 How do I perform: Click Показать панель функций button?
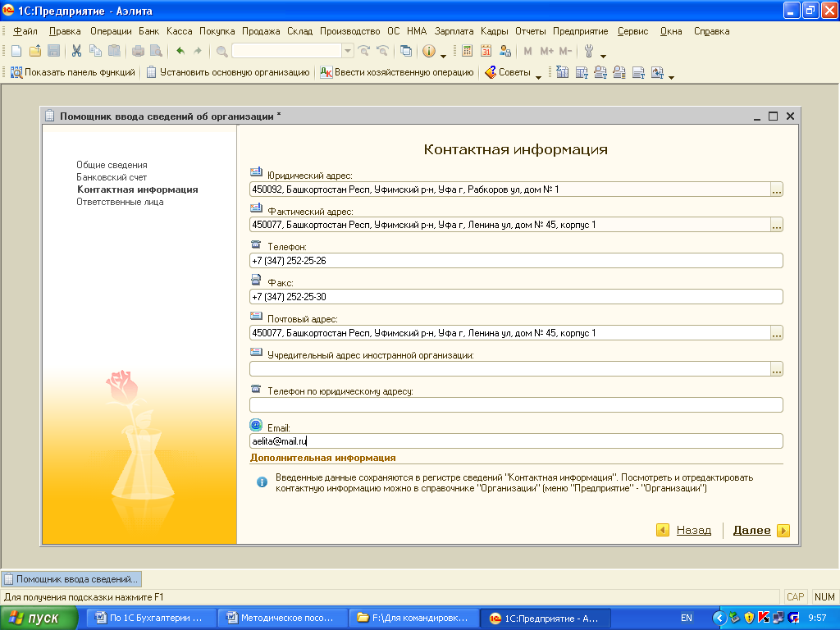(x=73, y=72)
